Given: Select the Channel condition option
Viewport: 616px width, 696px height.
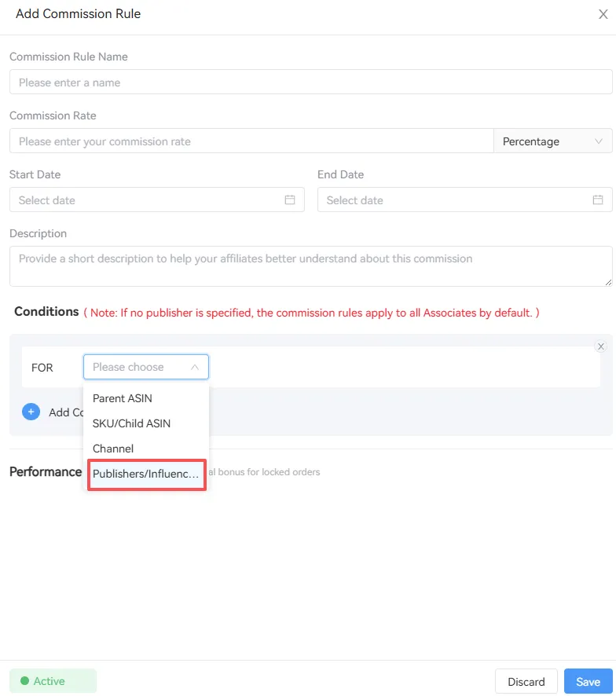Looking at the screenshot, I should point(113,449).
